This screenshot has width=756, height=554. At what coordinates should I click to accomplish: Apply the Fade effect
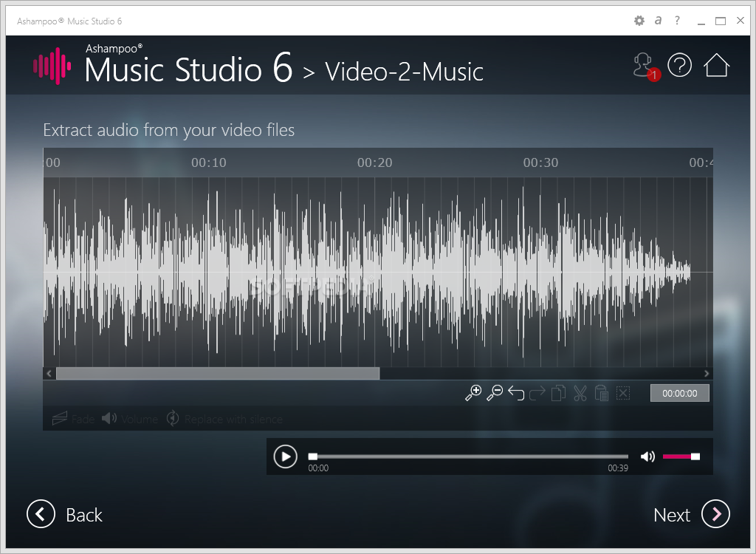click(73, 418)
